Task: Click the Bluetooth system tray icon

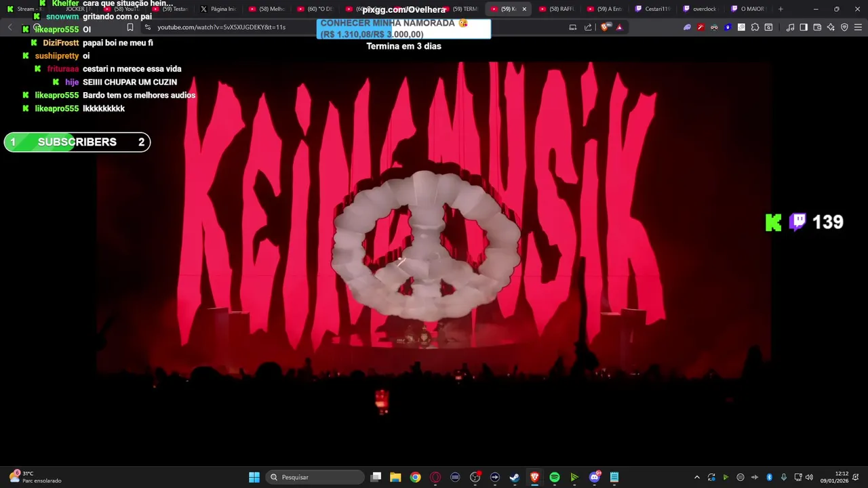Action: (769, 477)
